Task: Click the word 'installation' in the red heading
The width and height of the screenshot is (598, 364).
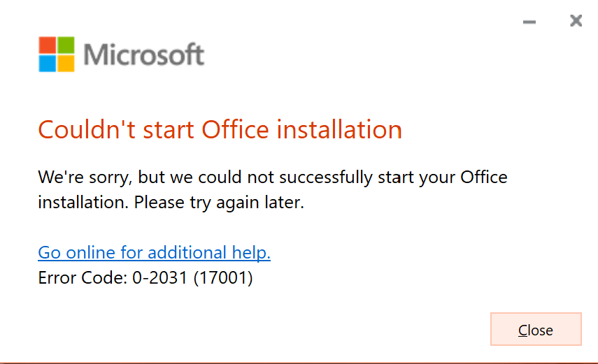Action: [x=339, y=129]
